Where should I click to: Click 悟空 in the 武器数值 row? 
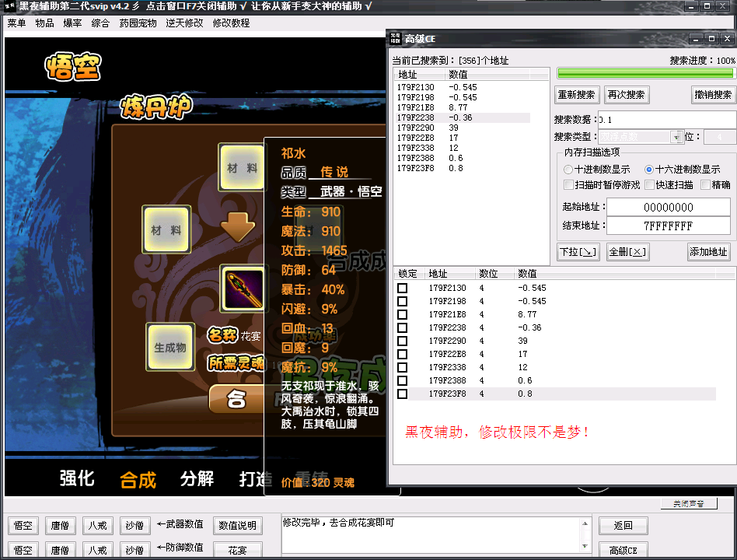pos(23,526)
